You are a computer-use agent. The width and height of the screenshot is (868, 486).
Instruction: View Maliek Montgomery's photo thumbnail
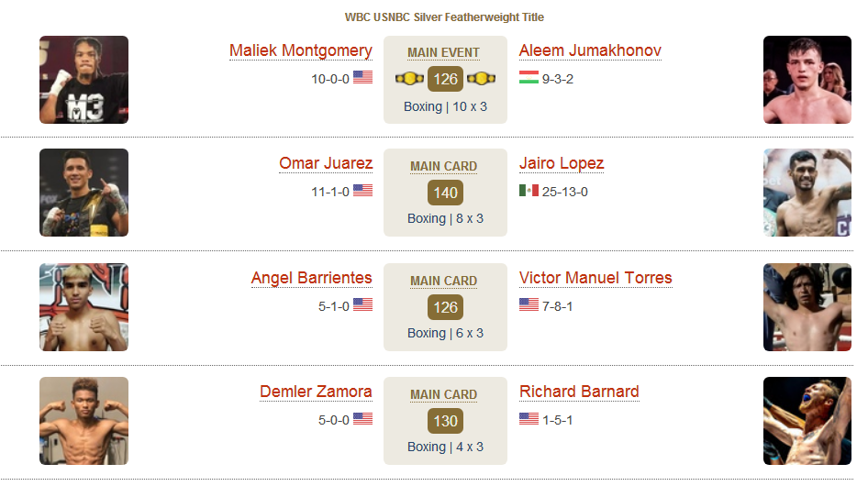tap(83, 80)
